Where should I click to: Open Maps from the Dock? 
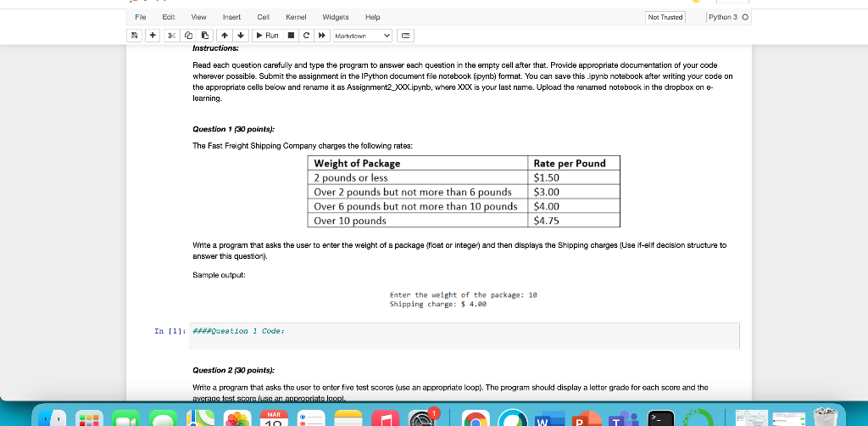tap(200, 418)
